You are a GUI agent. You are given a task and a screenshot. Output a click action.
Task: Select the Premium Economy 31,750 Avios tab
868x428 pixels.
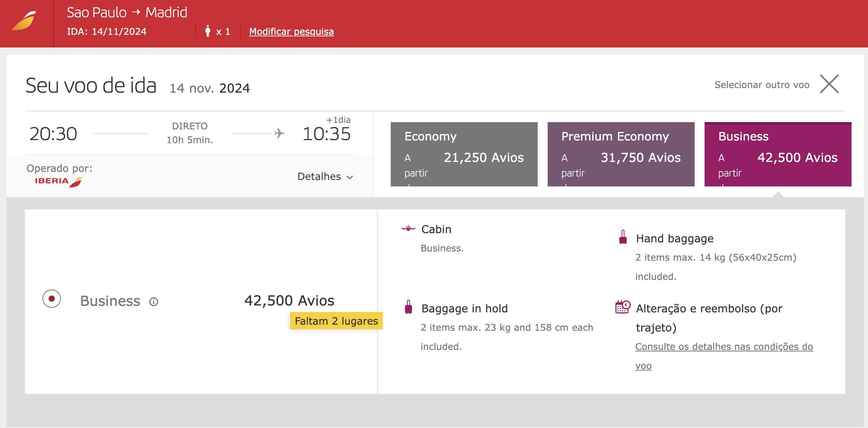coord(621,154)
